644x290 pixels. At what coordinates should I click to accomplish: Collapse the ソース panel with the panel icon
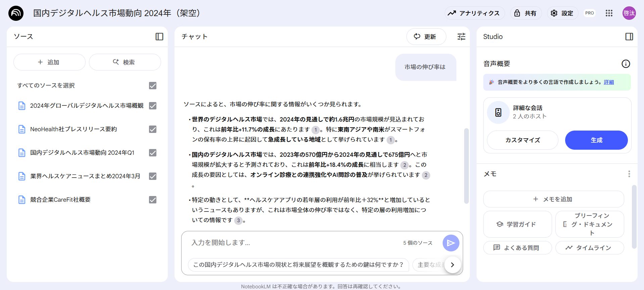point(159,37)
